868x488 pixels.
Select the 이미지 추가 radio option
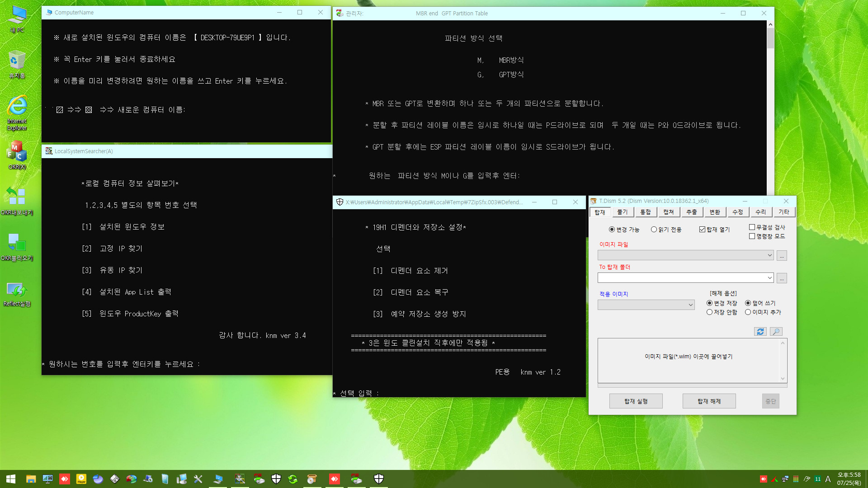click(763, 312)
